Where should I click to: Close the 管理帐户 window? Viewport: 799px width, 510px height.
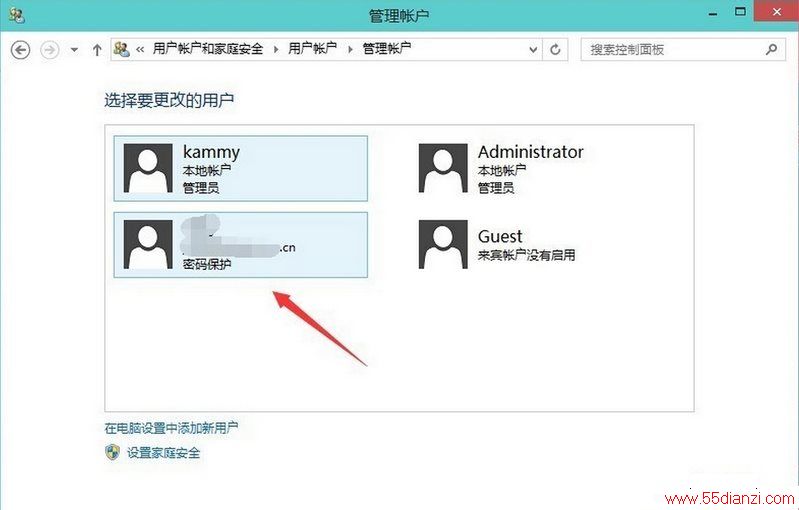click(777, 11)
